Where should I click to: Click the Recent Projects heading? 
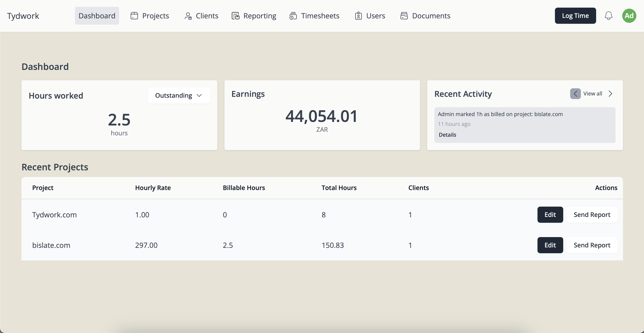pos(55,167)
